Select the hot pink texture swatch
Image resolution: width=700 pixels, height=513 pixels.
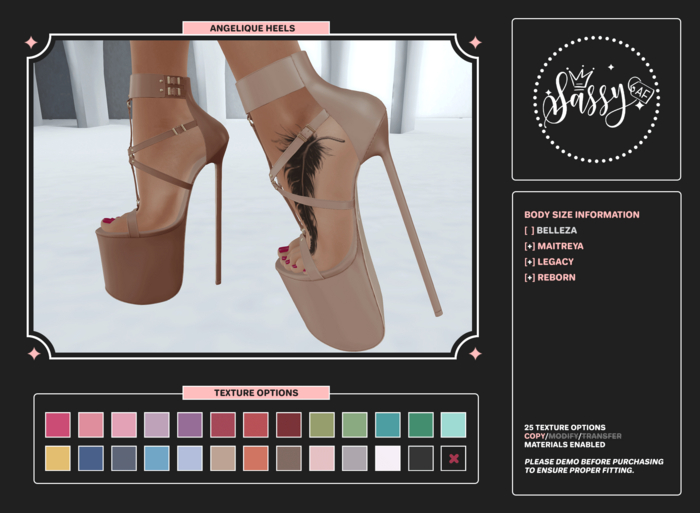58,425
